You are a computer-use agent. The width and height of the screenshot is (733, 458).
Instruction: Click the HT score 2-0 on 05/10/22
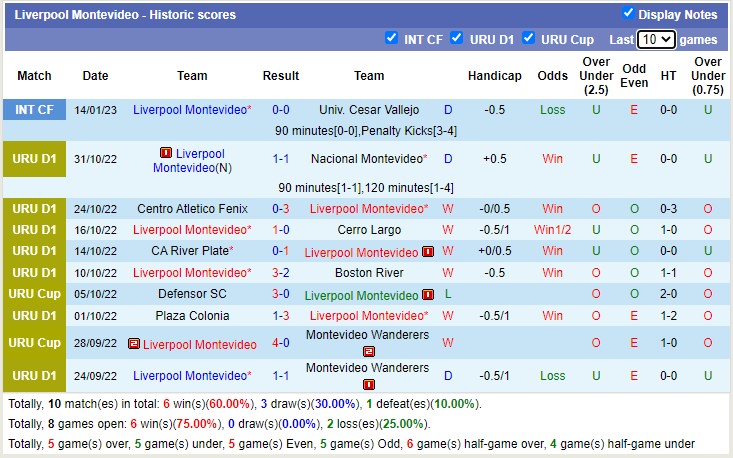tap(668, 294)
